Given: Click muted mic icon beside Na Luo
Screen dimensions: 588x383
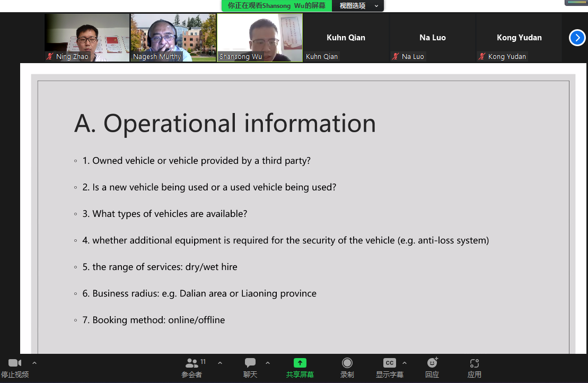Looking at the screenshot, I should [396, 56].
